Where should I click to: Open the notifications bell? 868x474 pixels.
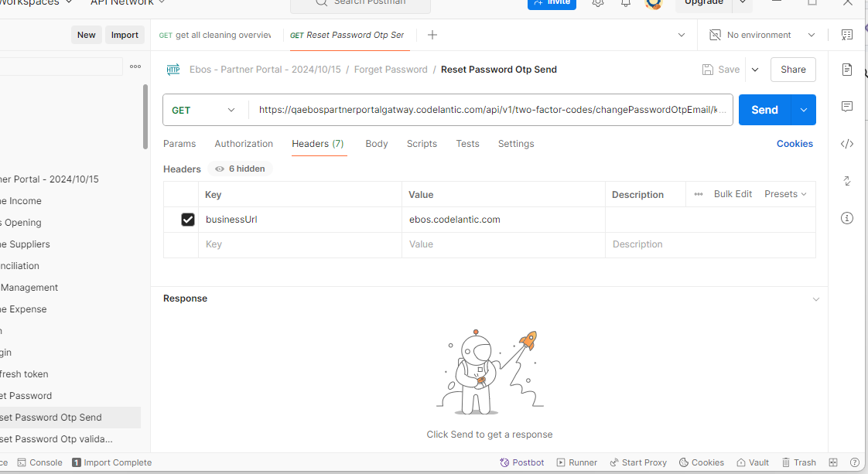tap(626, 3)
